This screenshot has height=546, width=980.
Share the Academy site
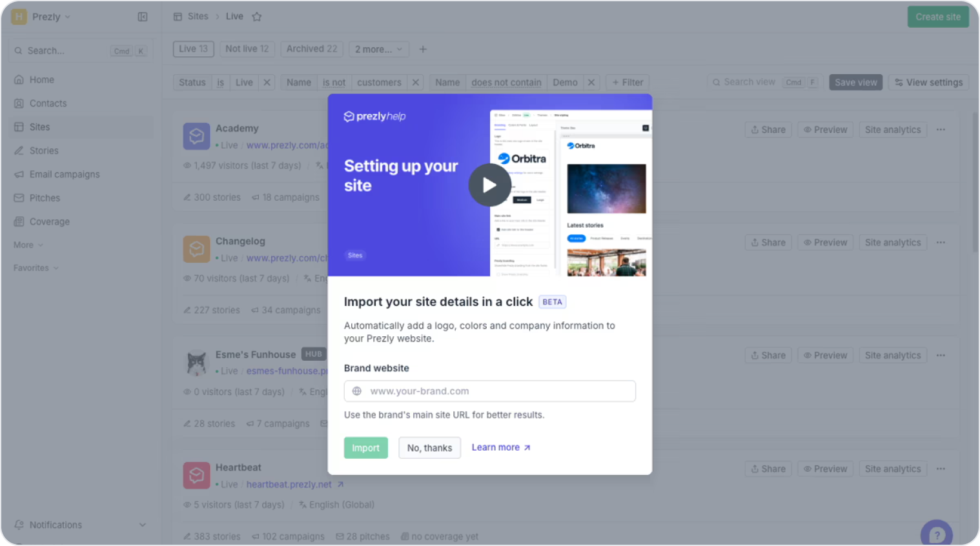click(768, 130)
